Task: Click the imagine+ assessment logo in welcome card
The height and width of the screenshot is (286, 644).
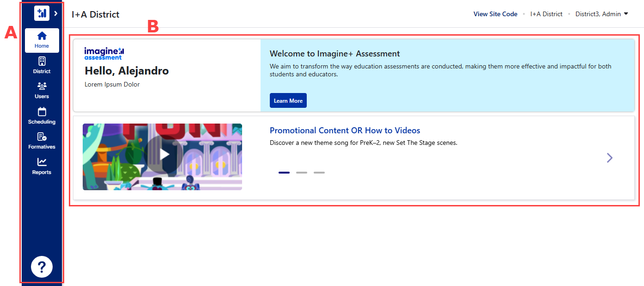Action: click(x=104, y=53)
